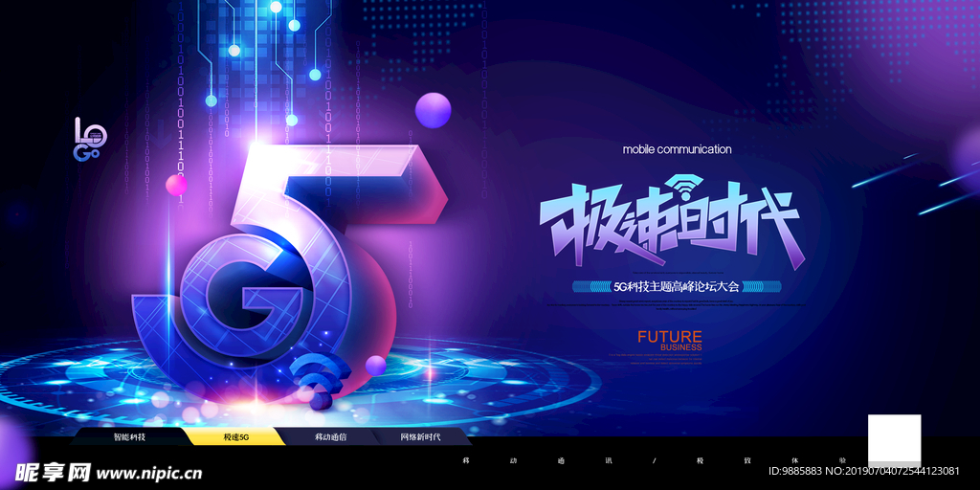
Task: Click the 5G科技主题高峰论坛大会 banner
Action: (677, 287)
